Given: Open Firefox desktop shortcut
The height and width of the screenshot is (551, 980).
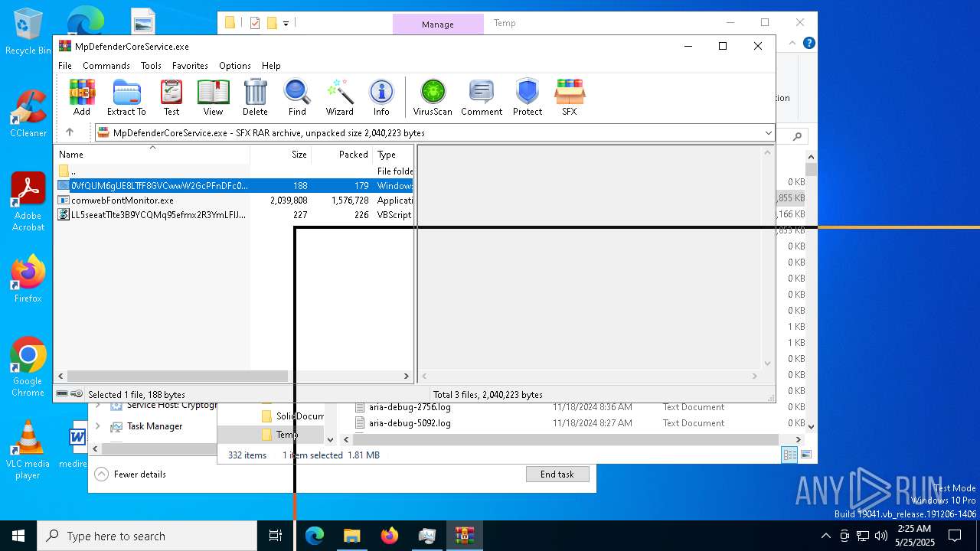Looking at the screenshot, I should (x=28, y=279).
